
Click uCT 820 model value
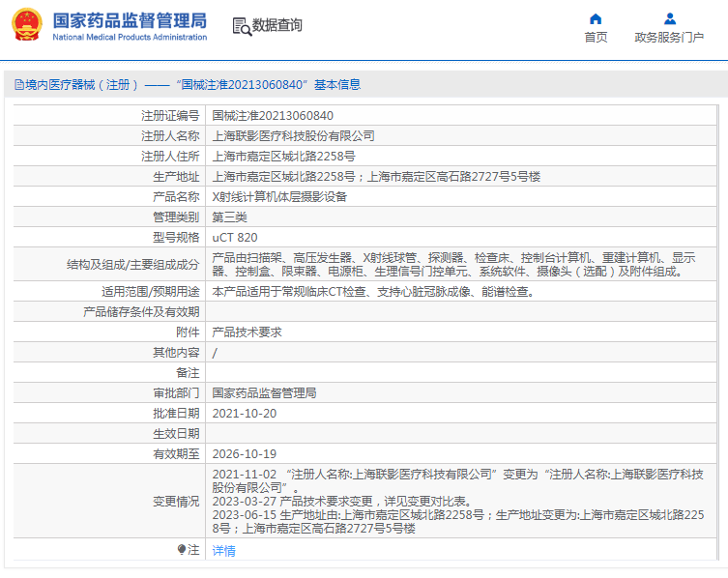[x=235, y=238]
